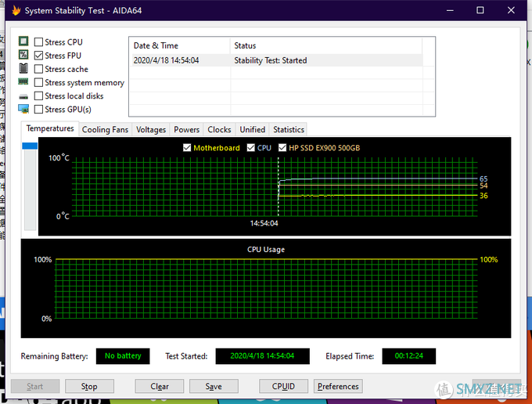532x404 pixels.
Task: Save the test results
Action: (x=214, y=386)
